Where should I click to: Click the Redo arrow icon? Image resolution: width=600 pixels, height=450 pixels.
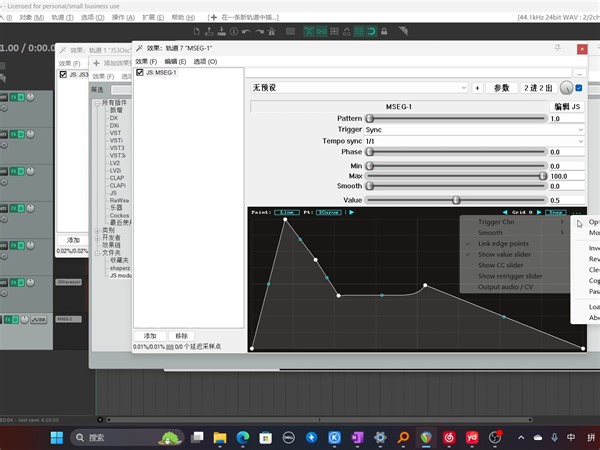point(259,31)
